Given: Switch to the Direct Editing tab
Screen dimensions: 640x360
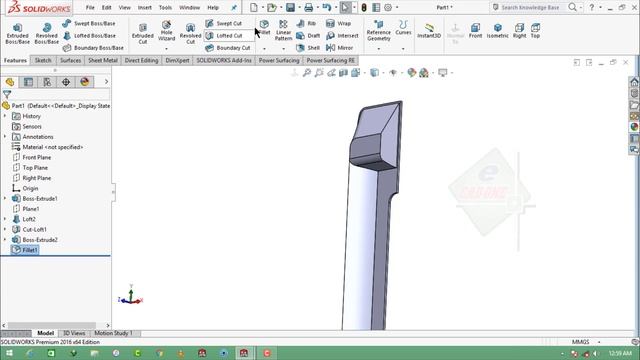Looking at the screenshot, I should [x=141, y=60].
